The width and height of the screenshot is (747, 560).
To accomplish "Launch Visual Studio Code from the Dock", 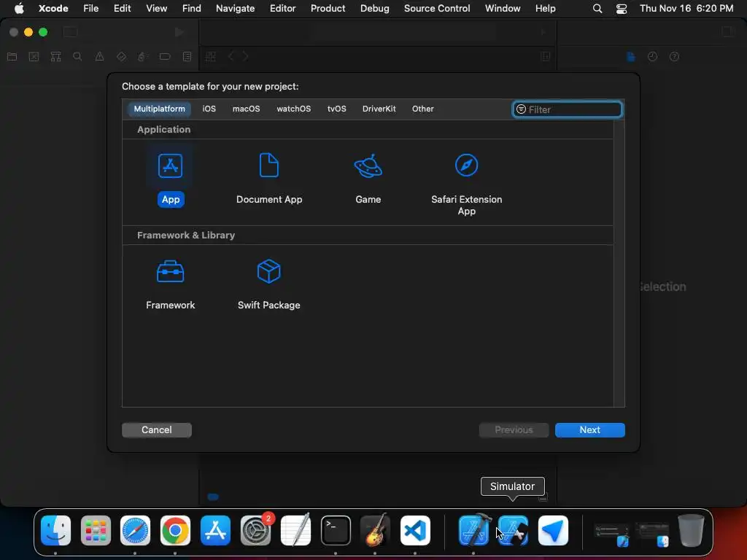I will point(415,530).
